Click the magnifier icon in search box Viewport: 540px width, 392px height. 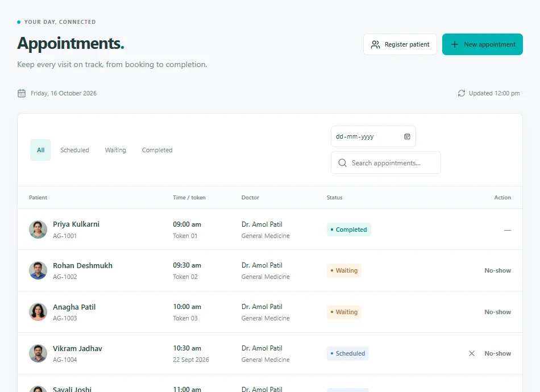click(342, 163)
